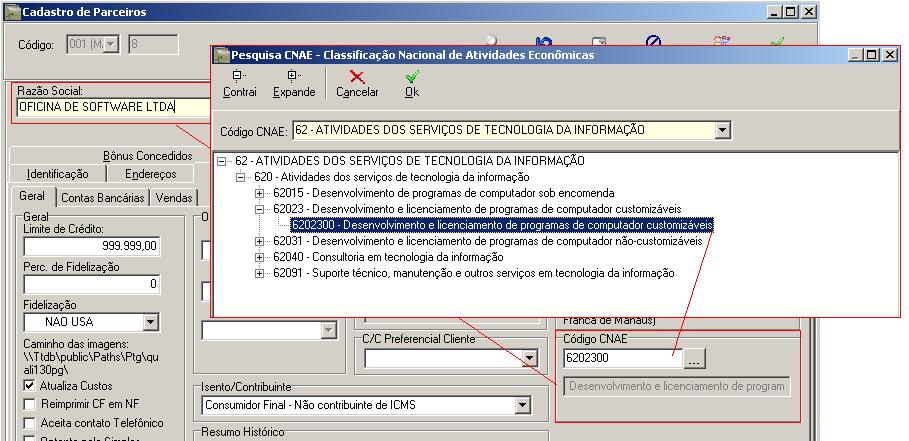
Task: Close the Pesquisa CNAE window
Action: [x=890, y=55]
